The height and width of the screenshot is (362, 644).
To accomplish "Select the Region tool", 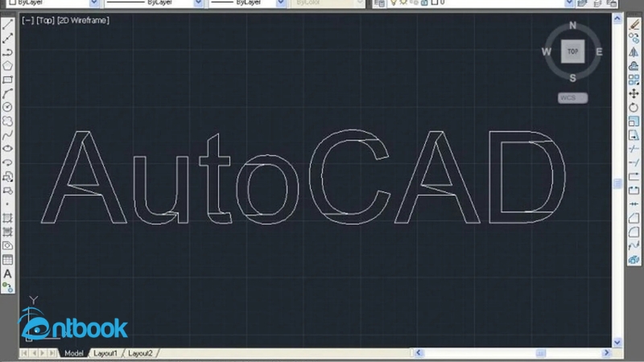I will 7,245.
